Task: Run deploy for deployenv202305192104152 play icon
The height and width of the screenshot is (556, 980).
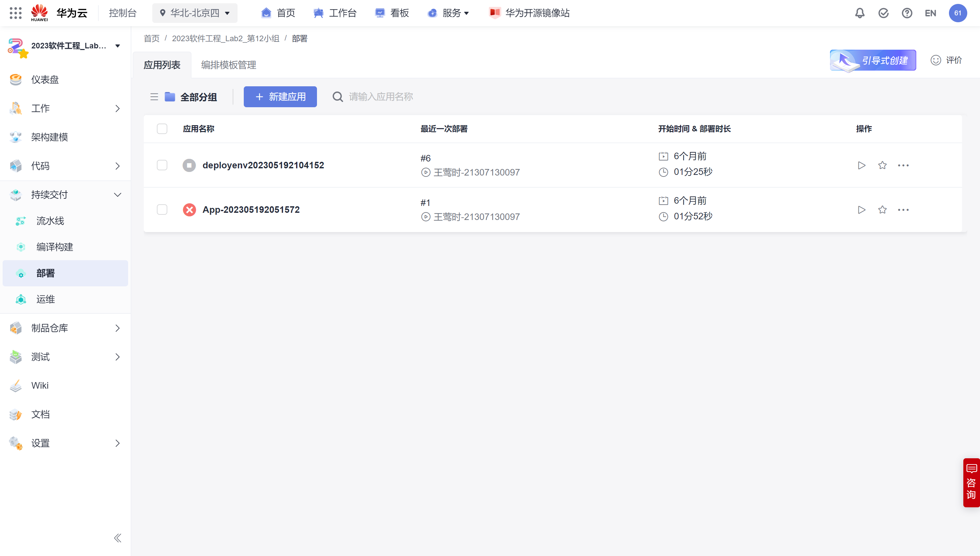Action: tap(861, 165)
